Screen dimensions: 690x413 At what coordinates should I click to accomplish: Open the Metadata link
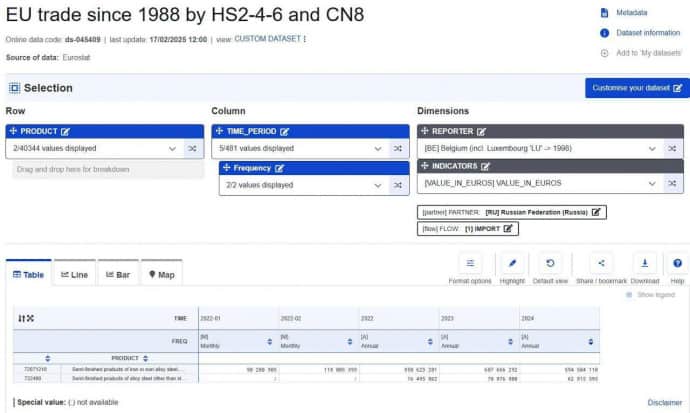(x=631, y=13)
